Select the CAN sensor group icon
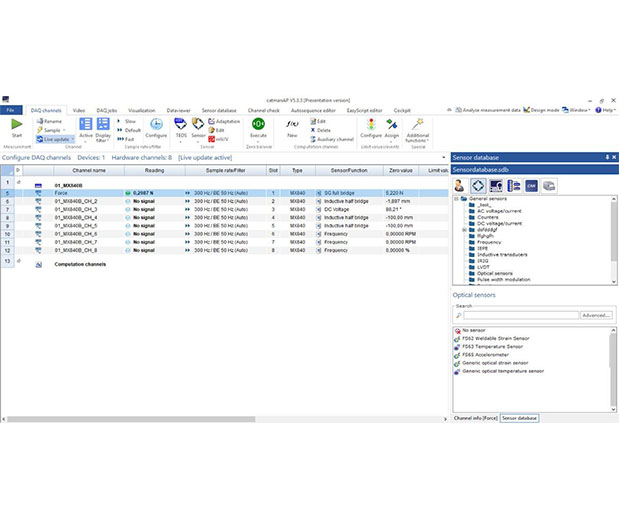Image resolution: width=619 pixels, height=518 pixels. (532, 185)
